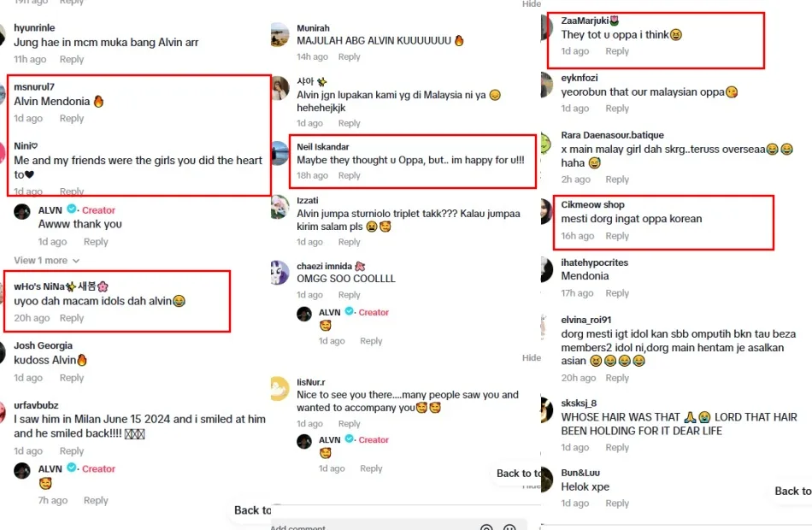Reply to ZaaMarjuki's oppa comment

[x=617, y=51]
